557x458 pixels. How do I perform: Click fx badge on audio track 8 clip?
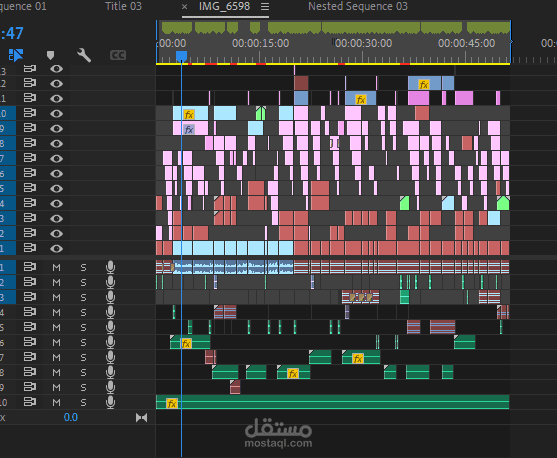[x=293, y=373]
